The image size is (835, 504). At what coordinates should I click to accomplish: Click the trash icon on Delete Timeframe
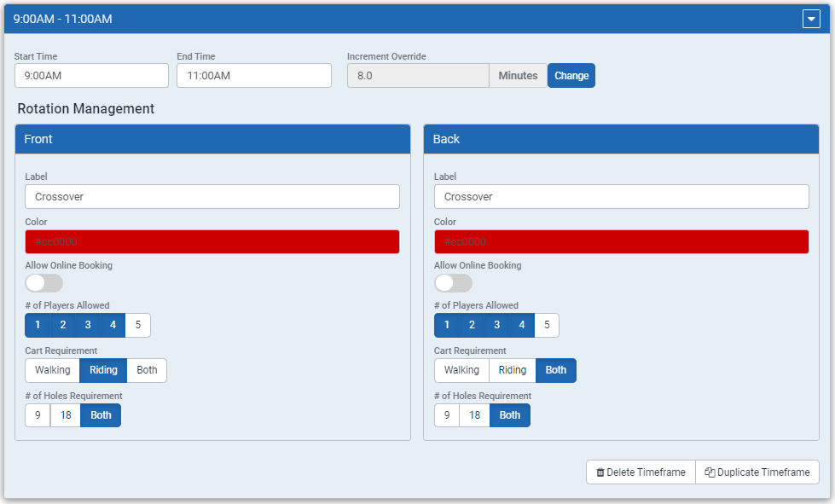point(600,472)
